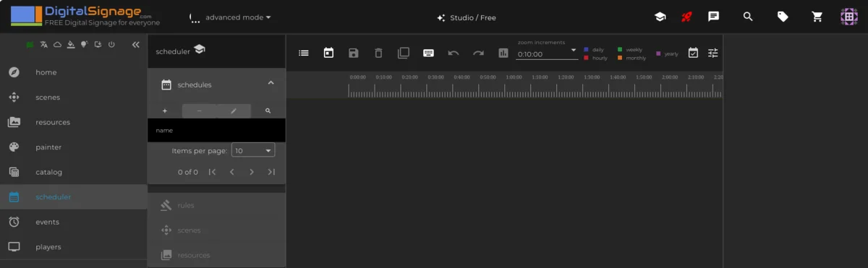This screenshot has height=268, width=868.
Task: Click the undo toolbar icon
Action: click(454, 53)
